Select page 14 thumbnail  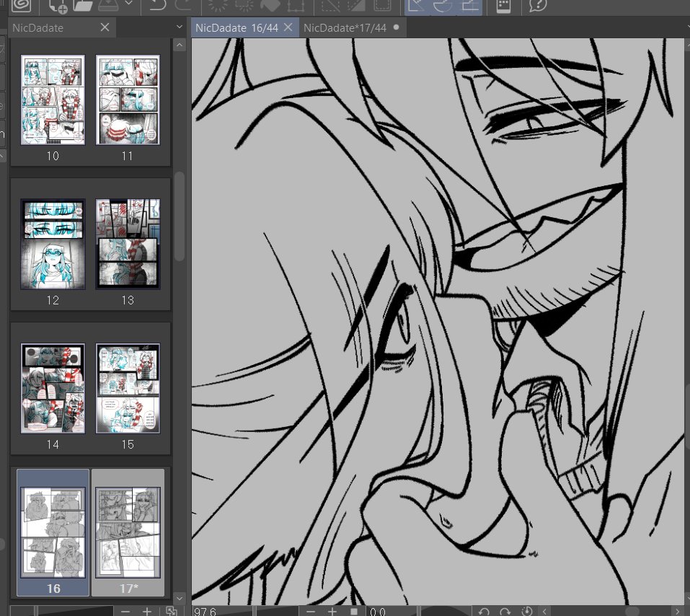coord(53,388)
